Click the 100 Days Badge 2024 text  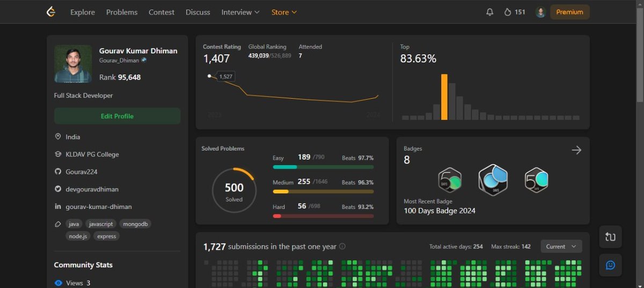(440, 211)
